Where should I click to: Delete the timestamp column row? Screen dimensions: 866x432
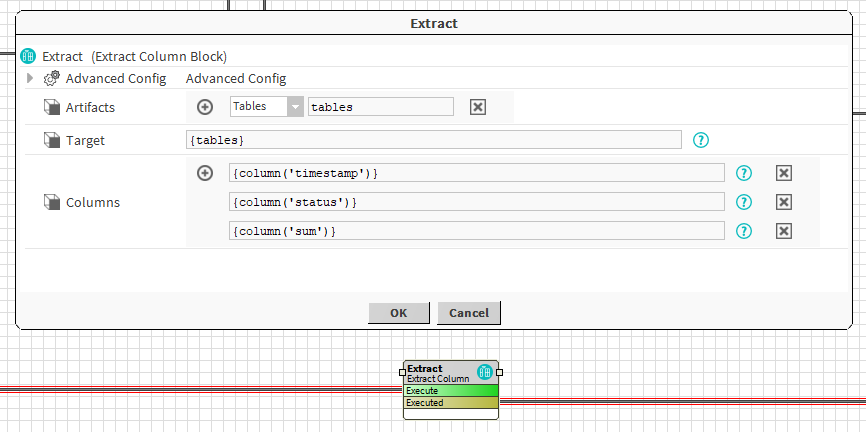[784, 173]
